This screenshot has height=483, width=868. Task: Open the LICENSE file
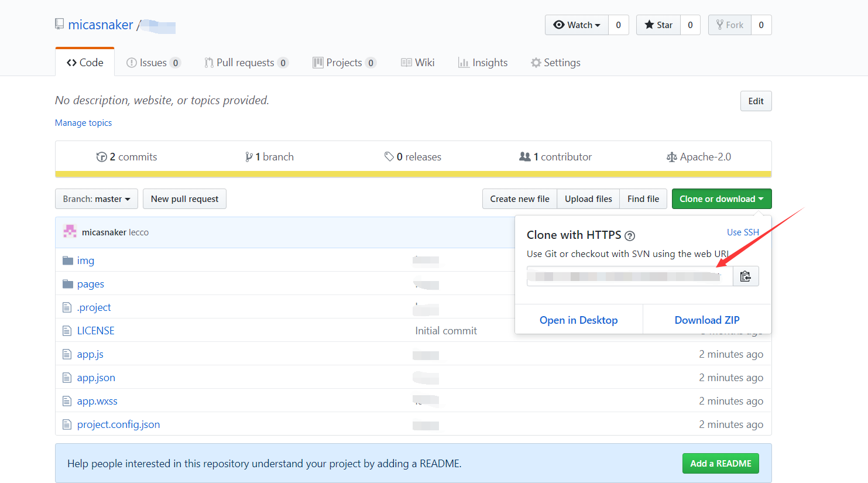[x=96, y=331]
